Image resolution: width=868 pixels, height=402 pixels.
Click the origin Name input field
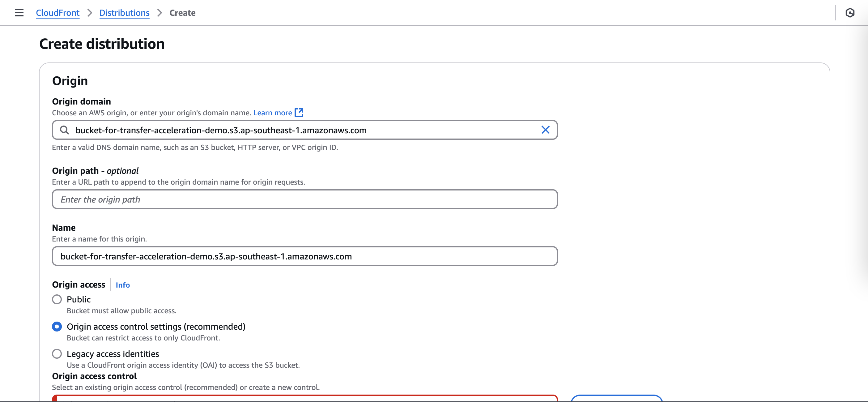pos(304,256)
